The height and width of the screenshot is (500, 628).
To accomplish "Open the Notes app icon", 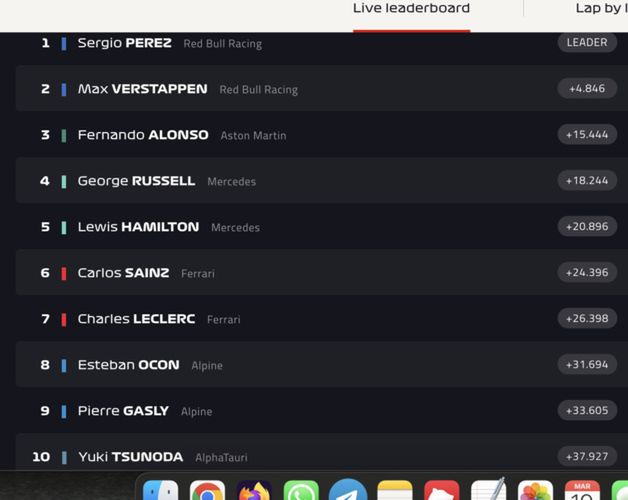I will click(x=395, y=490).
